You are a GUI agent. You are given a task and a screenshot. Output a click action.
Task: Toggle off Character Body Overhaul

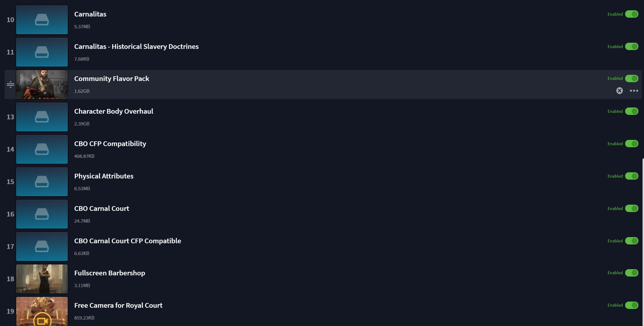point(632,111)
